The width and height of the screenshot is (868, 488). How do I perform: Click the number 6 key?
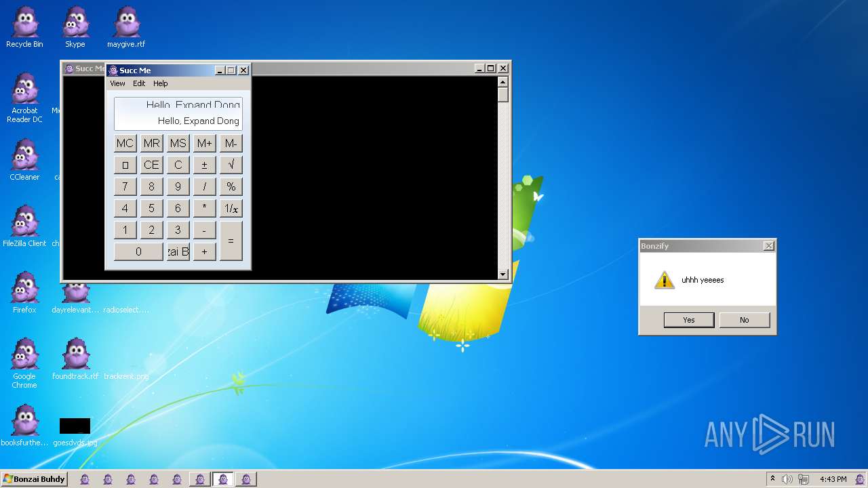pos(178,208)
